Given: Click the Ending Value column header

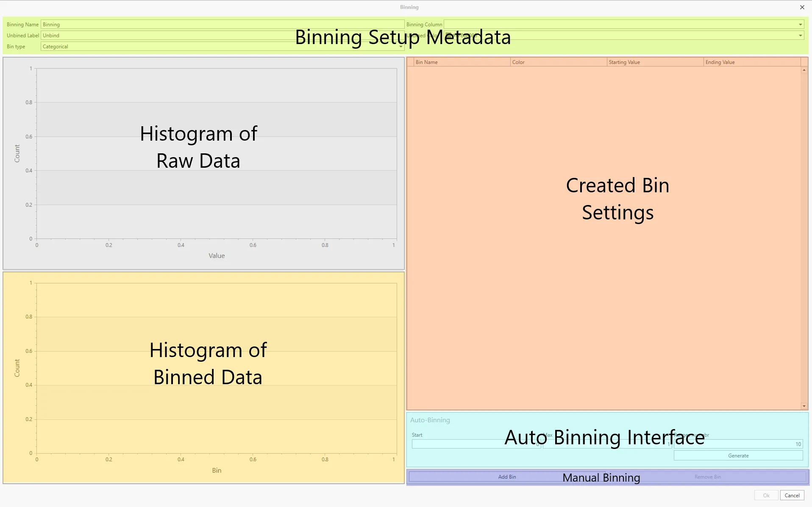Looking at the screenshot, I should tap(752, 62).
